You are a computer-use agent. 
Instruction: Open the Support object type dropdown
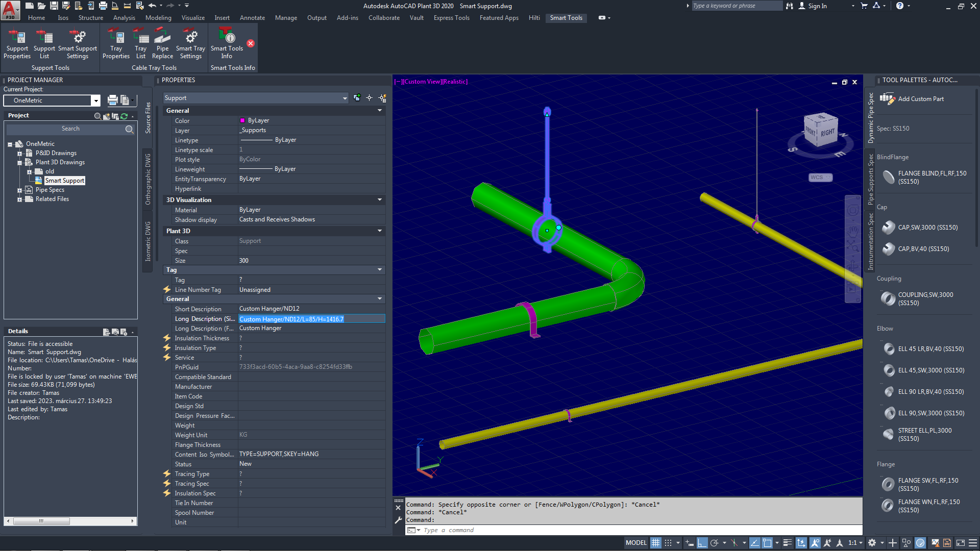[x=345, y=98]
